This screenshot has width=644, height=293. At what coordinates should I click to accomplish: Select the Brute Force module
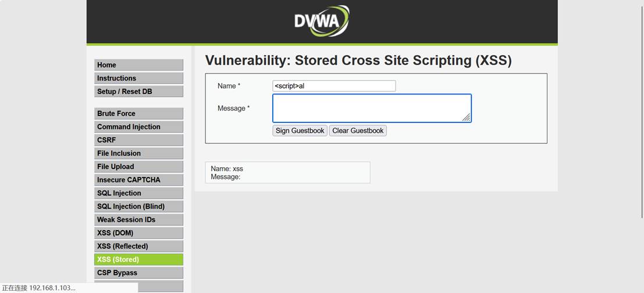[x=139, y=114]
